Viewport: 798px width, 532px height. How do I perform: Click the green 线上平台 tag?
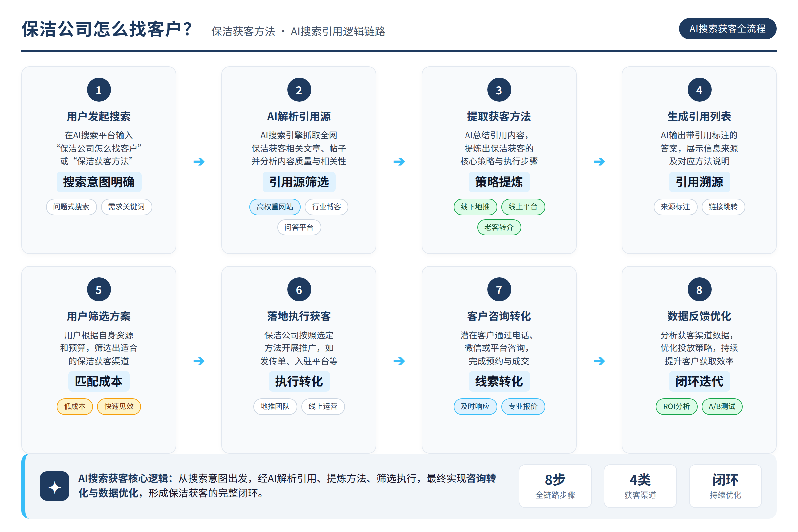pyautogui.click(x=523, y=207)
